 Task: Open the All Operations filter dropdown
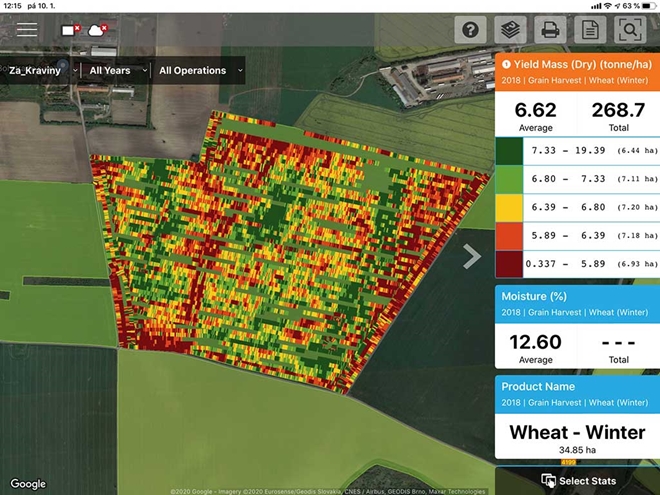[x=199, y=71]
